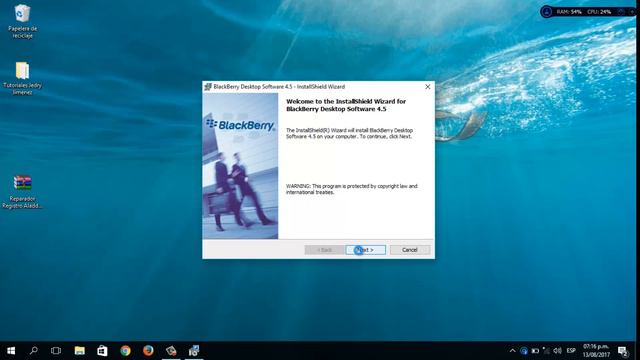The width and height of the screenshot is (640, 360).
Task: Open the Action Center notifications icon
Action: coord(623,351)
